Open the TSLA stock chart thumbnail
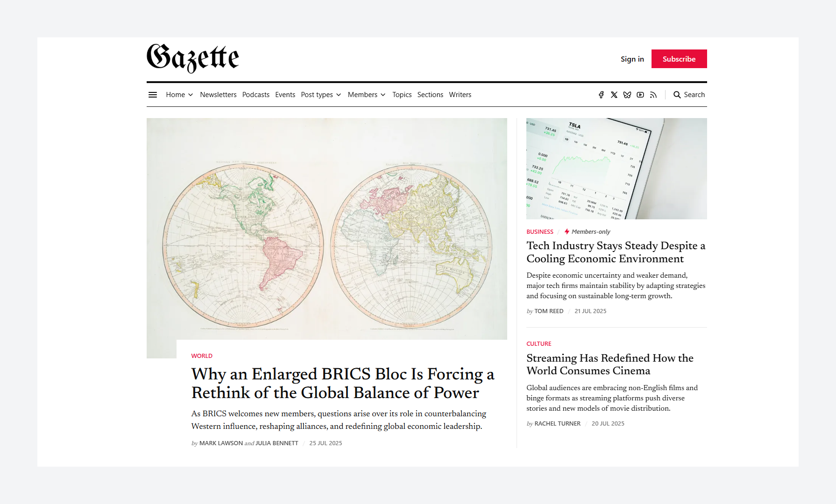Screen dimensions: 836x504 click(x=616, y=168)
